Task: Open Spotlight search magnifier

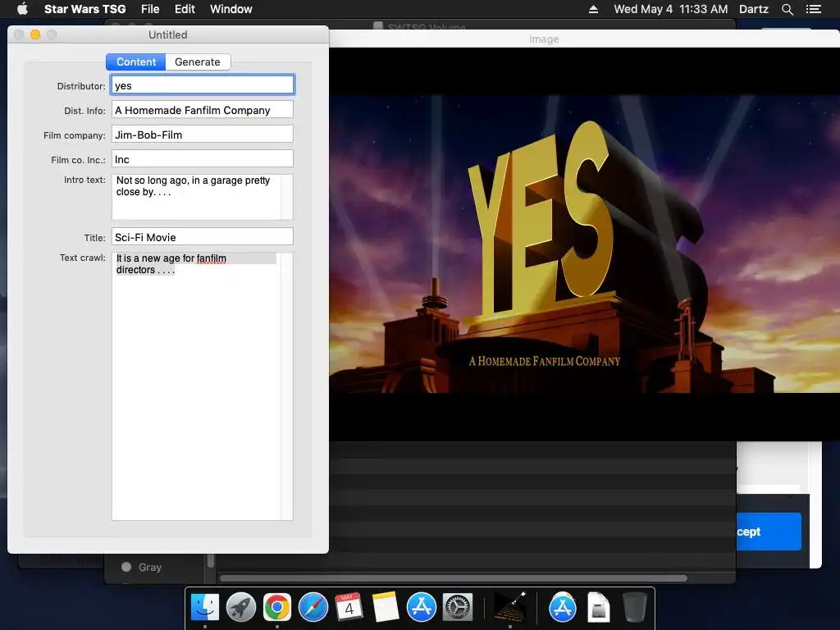Action: 787,9
